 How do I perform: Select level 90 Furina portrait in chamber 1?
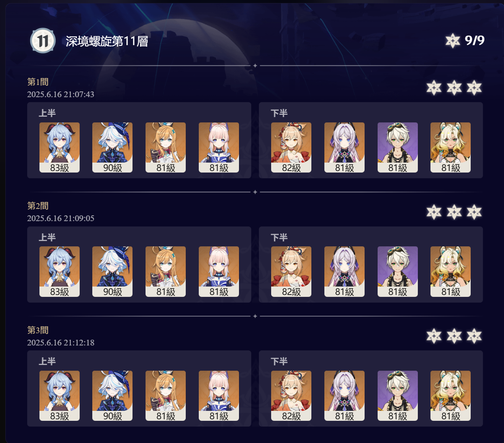pos(112,147)
